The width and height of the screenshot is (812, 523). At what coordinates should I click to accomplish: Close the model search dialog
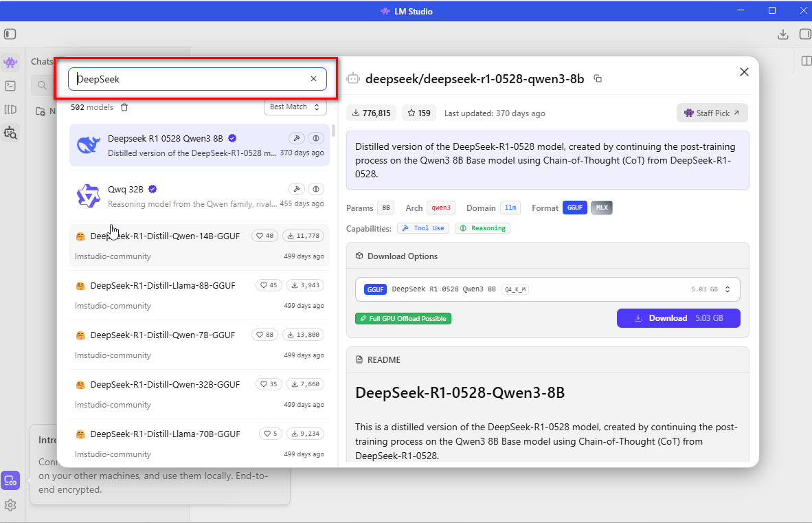point(744,72)
